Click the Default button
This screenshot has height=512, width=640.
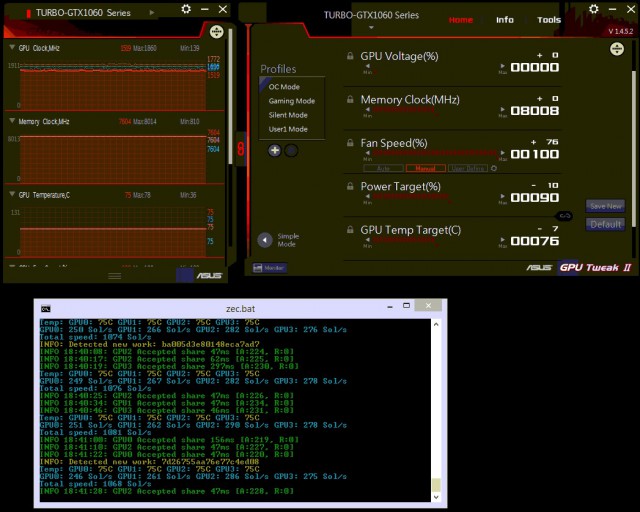click(606, 224)
